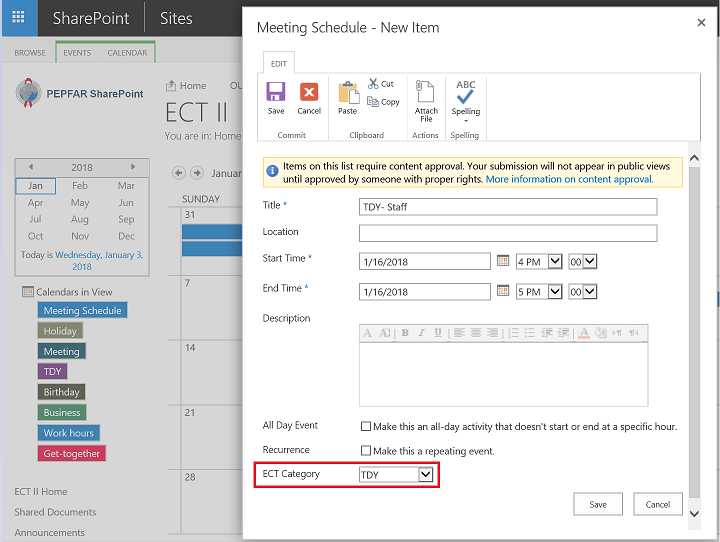Click the End Time date field
Screen dimensions: 720x542
coord(424,292)
